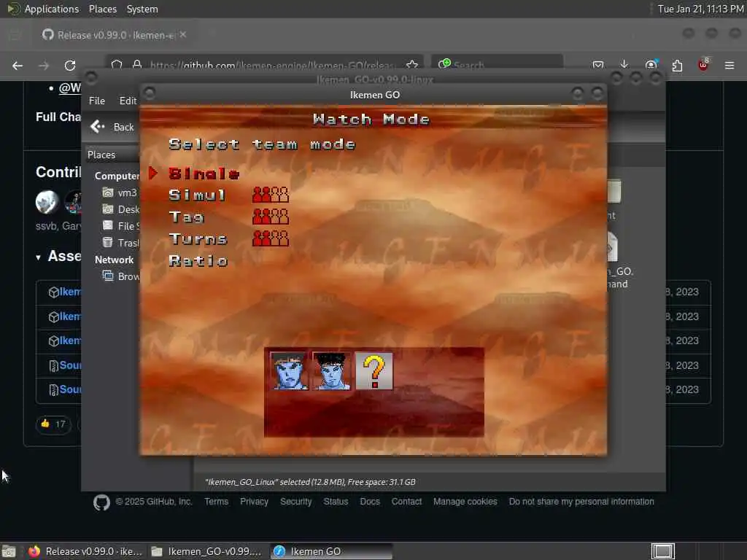747x560 pixels.
Task: Select the first character portrait
Action: (x=289, y=371)
